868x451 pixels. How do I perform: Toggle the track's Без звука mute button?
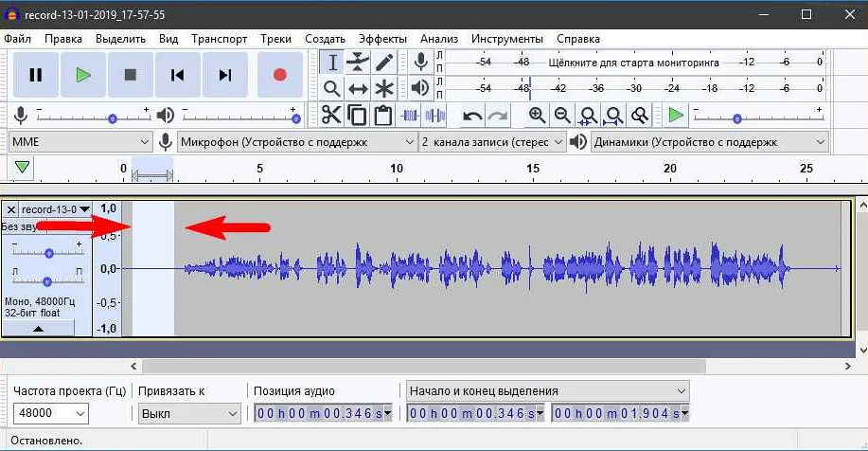tap(19, 227)
